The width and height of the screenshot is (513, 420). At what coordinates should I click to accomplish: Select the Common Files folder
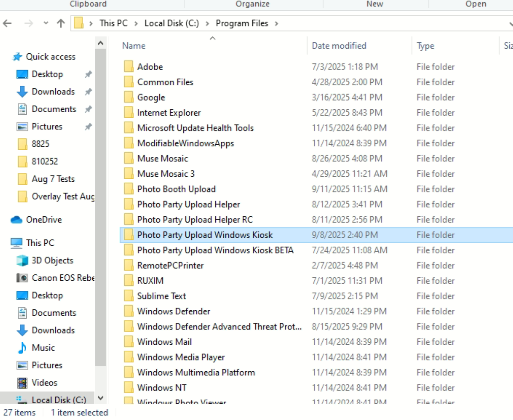(x=165, y=82)
